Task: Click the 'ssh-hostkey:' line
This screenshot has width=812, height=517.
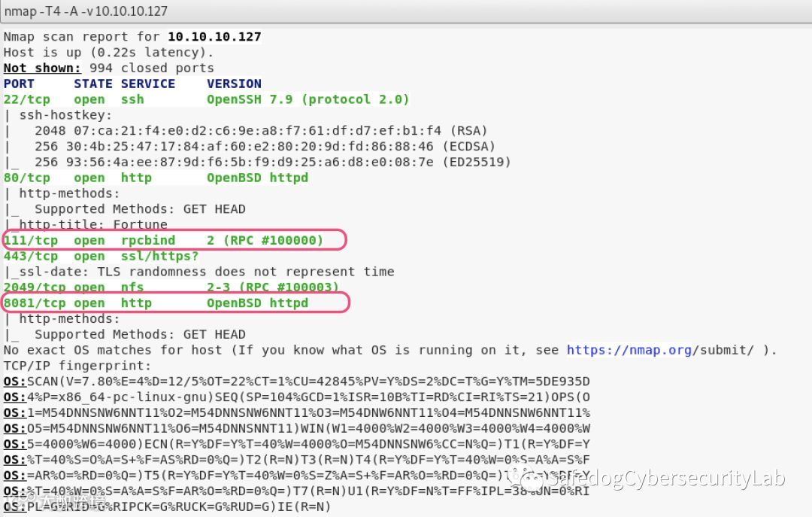Action: pos(65,115)
